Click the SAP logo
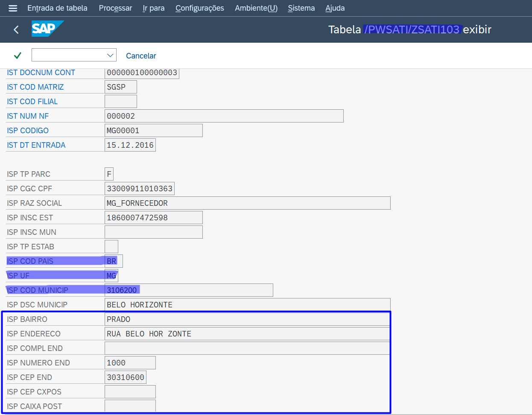The width and height of the screenshot is (532, 415). point(47,29)
